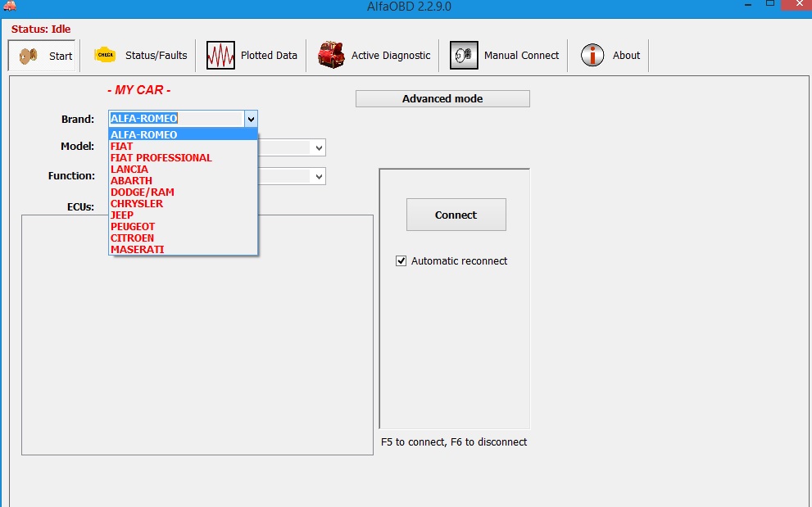Choose JEEP in the brand list
The image size is (812, 507).
click(x=122, y=215)
